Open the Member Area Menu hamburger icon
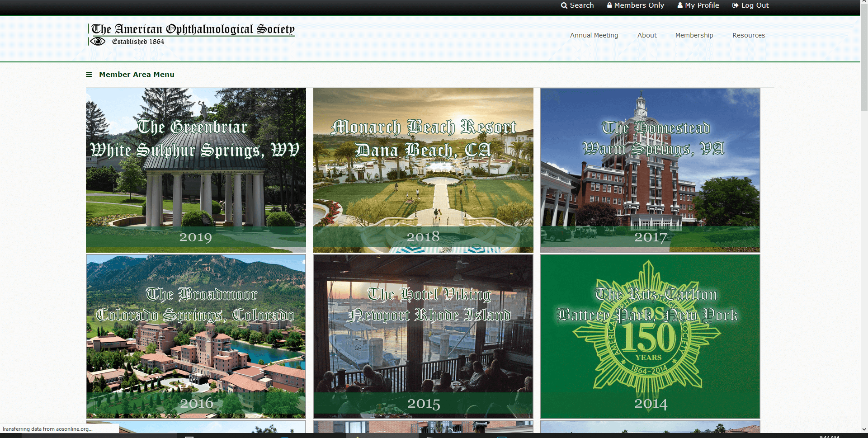The height and width of the screenshot is (438, 868). pyautogui.click(x=89, y=75)
